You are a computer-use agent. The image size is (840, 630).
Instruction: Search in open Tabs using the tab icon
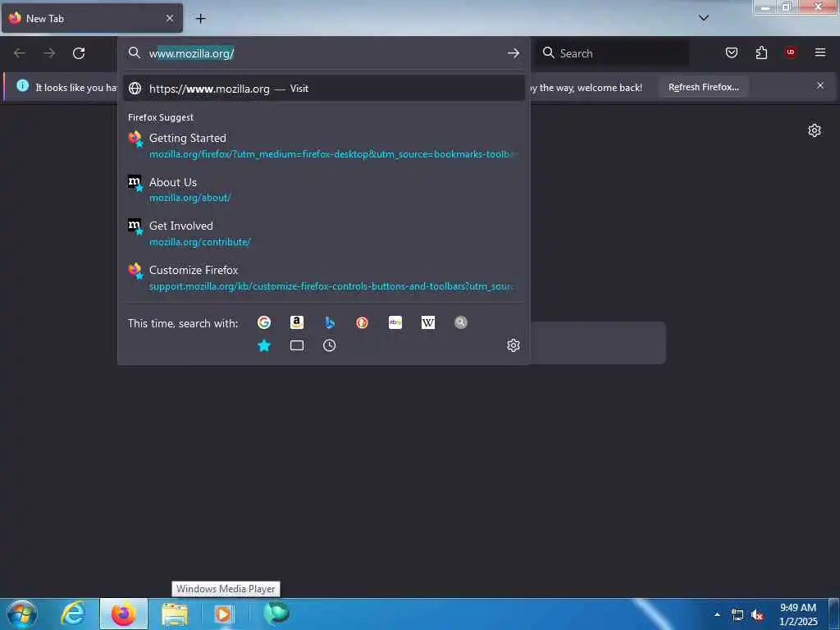(x=297, y=345)
